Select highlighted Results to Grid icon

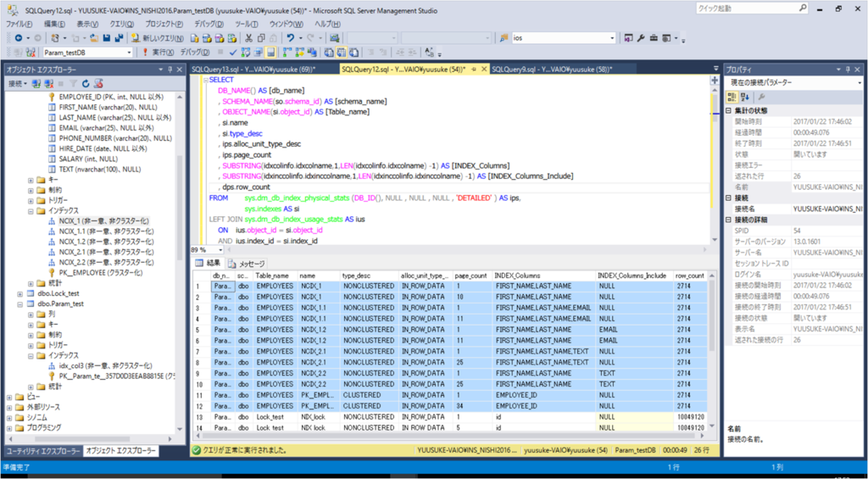[x=341, y=52]
